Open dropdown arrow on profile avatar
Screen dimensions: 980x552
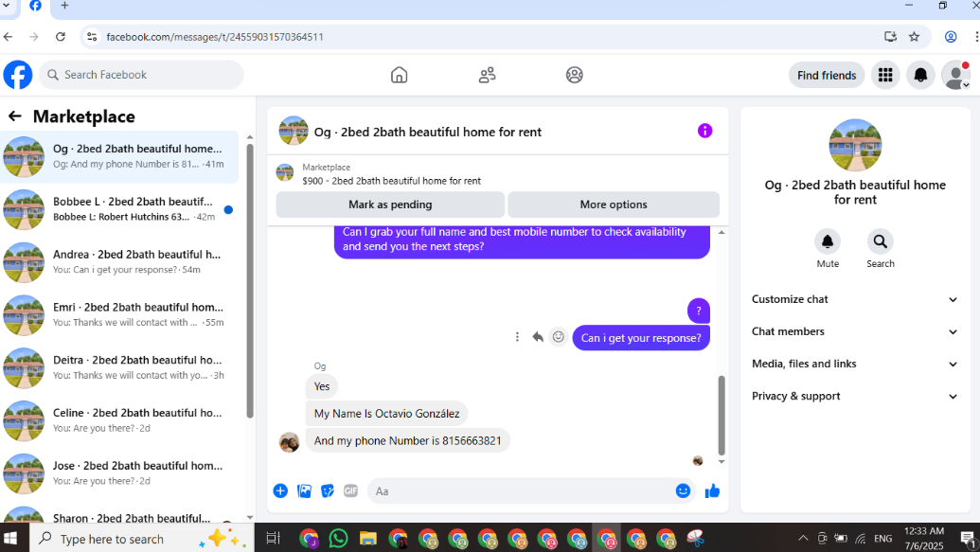966,85
